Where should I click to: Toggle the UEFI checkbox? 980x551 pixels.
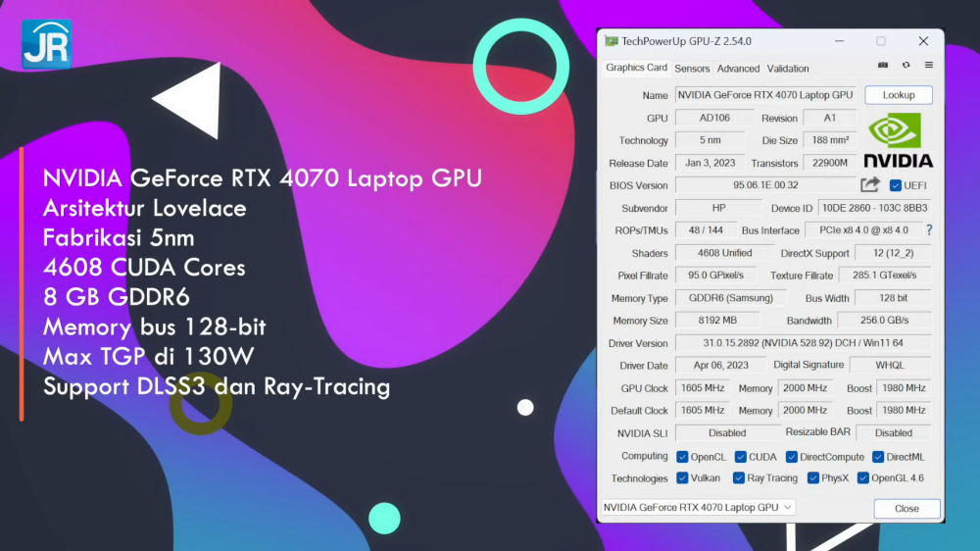(895, 185)
